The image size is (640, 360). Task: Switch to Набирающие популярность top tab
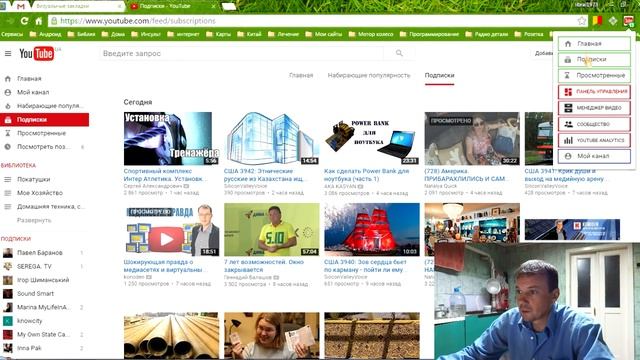pos(369,75)
